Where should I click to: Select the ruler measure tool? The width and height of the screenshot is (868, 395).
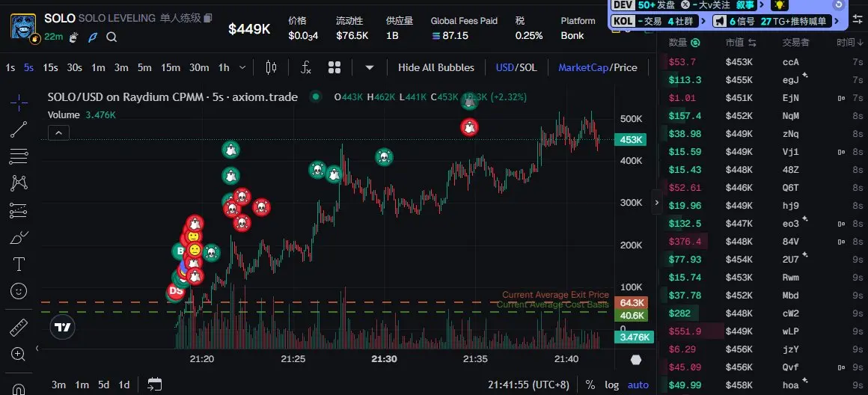click(x=19, y=328)
